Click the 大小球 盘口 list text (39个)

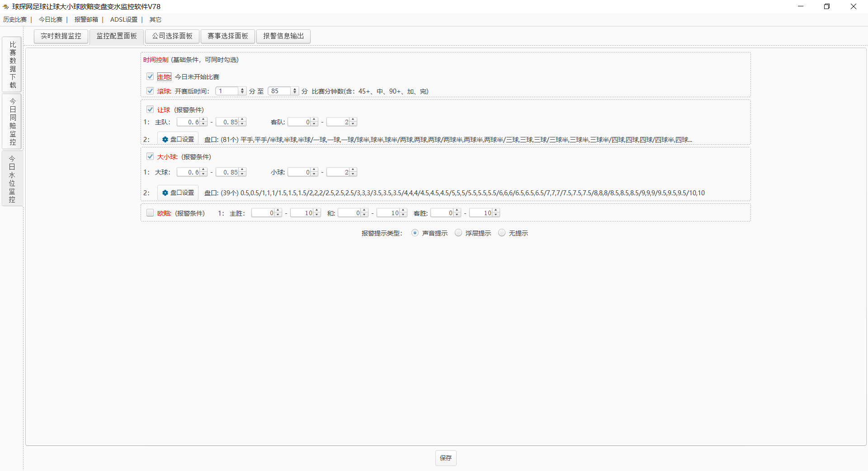tap(454, 193)
